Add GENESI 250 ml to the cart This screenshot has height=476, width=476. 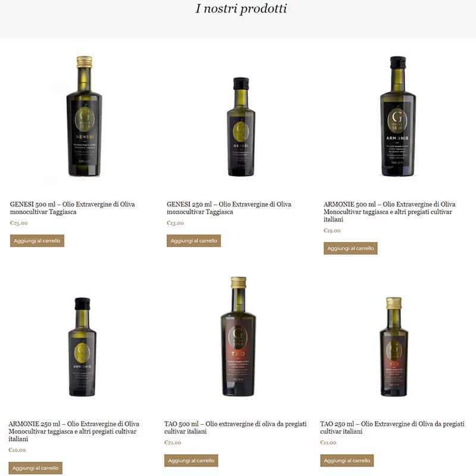point(194,241)
